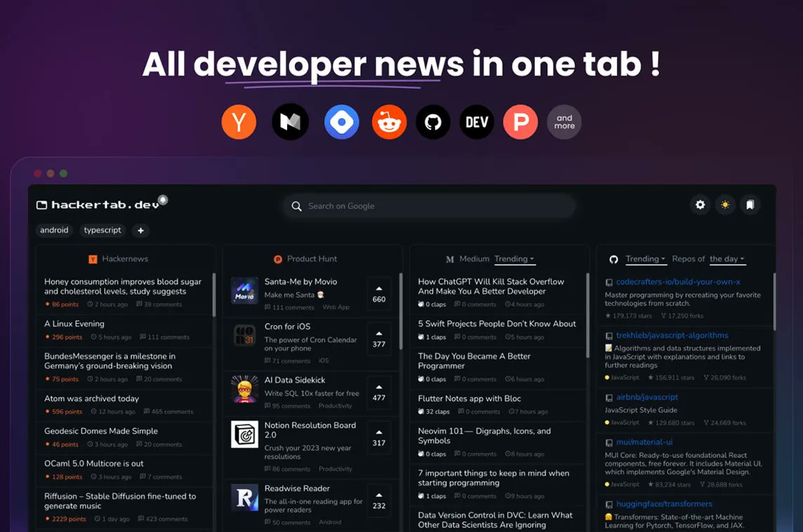Click the Readwise Reader R thumbnail
This screenshot has height=532, width=803.
(x=245, y=497)
